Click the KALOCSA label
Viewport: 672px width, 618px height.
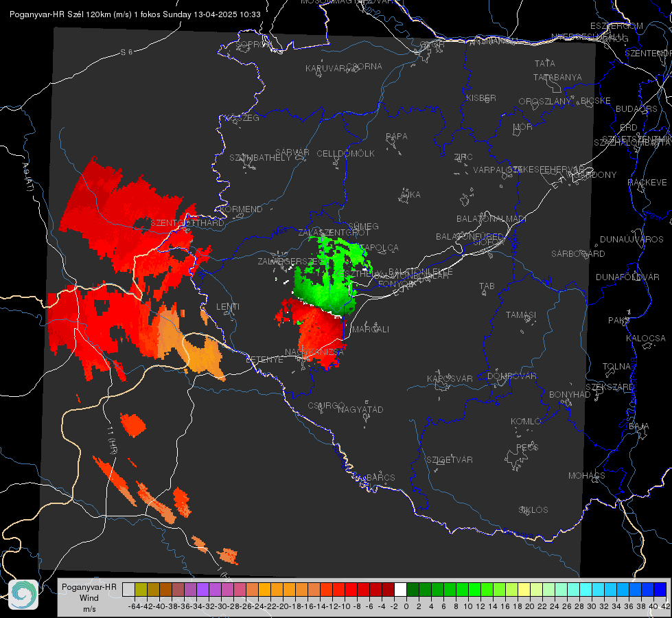pos(645,339)
